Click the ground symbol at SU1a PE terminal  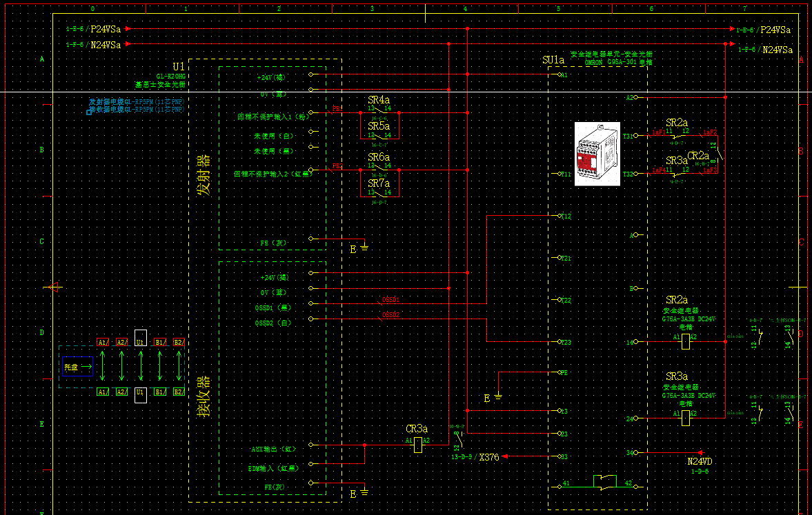(x=498, y=396)
